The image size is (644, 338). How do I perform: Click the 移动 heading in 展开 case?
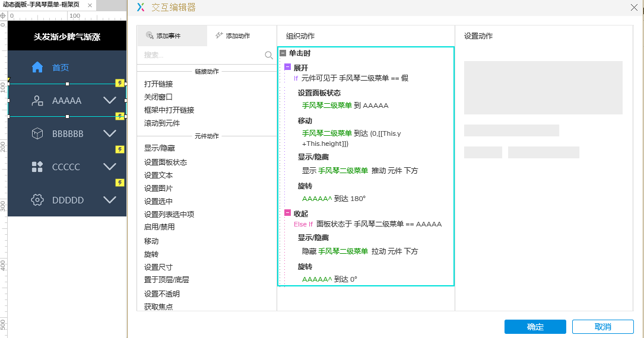point(304,121)
